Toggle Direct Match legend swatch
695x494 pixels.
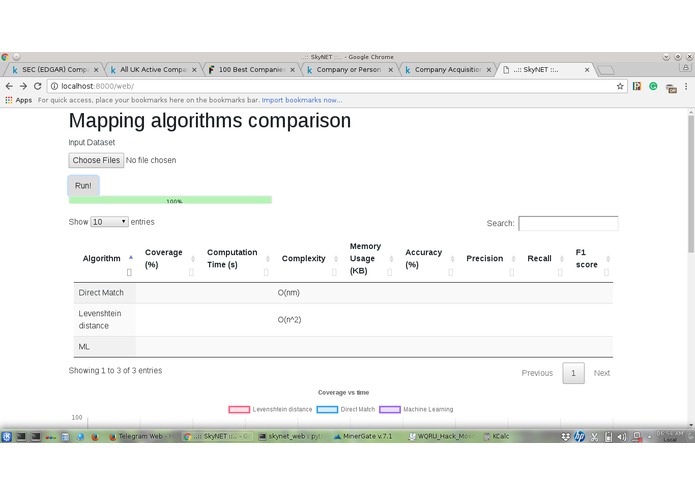coord(327,409)
